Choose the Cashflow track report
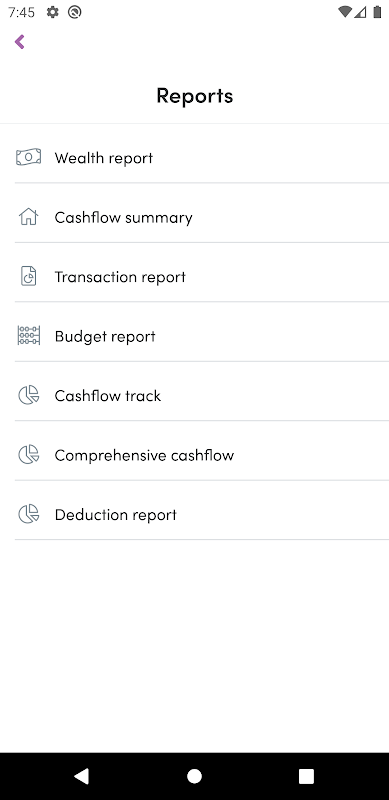The image size is (389, 800). 202,395
